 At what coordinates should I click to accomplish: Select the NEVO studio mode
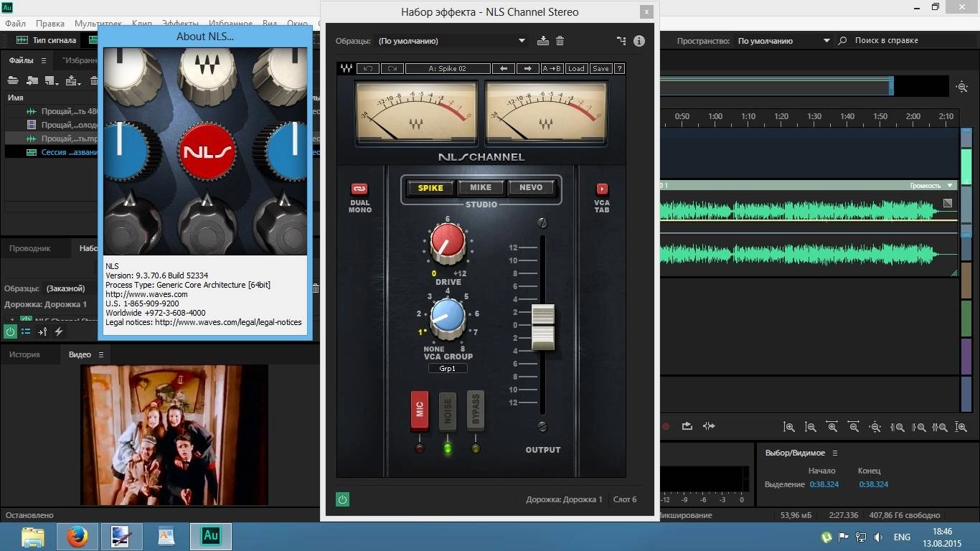(531, 188)
